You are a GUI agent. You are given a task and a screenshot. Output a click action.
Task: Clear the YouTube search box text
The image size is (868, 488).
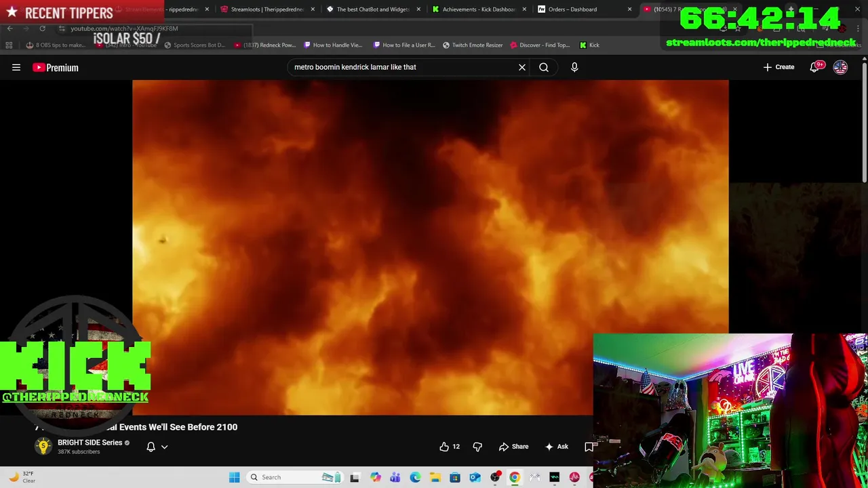(522, 67)
